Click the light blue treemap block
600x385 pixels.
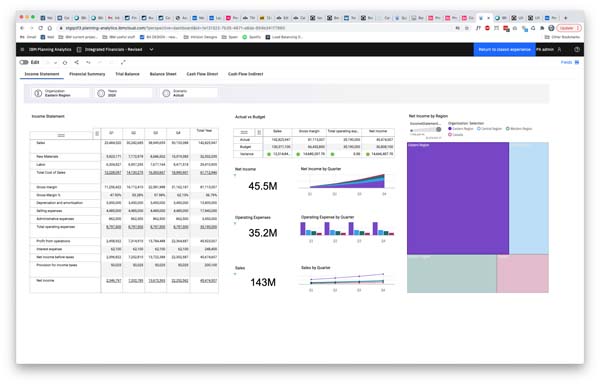[x=529, y=198]
